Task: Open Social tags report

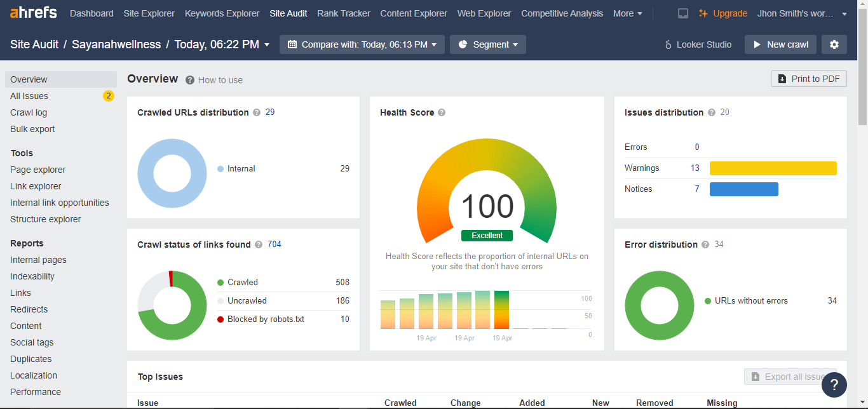Action: tap(32, 342)
